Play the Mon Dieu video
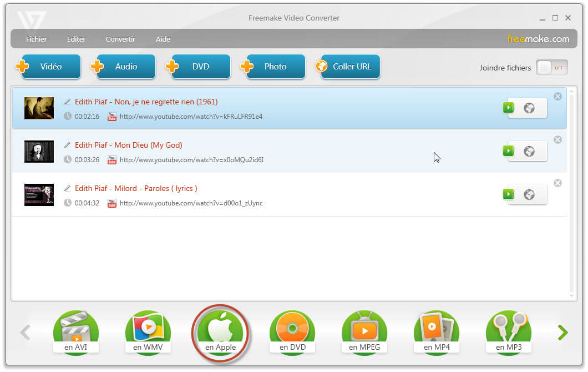This screenshot has height=372, width=588. click(x=509, y=151)
